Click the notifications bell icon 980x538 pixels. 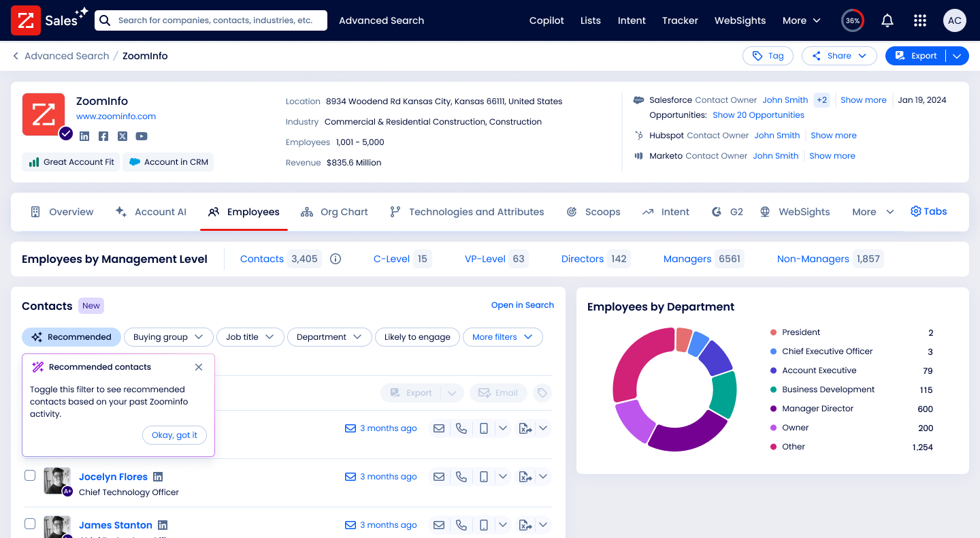[x=887, y=20]
